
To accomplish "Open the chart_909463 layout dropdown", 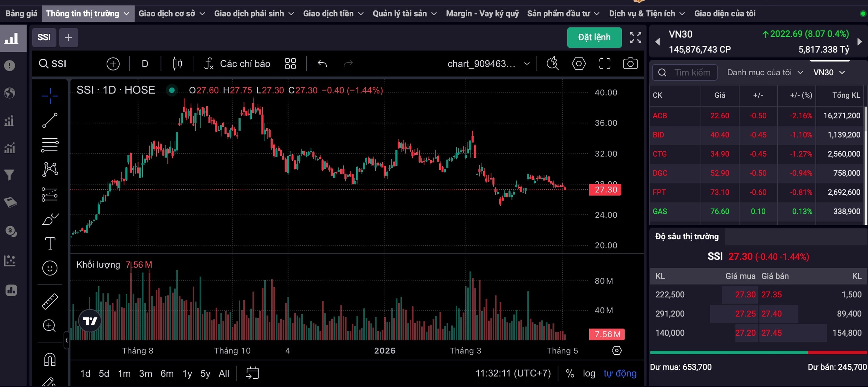I will point(489,64).
